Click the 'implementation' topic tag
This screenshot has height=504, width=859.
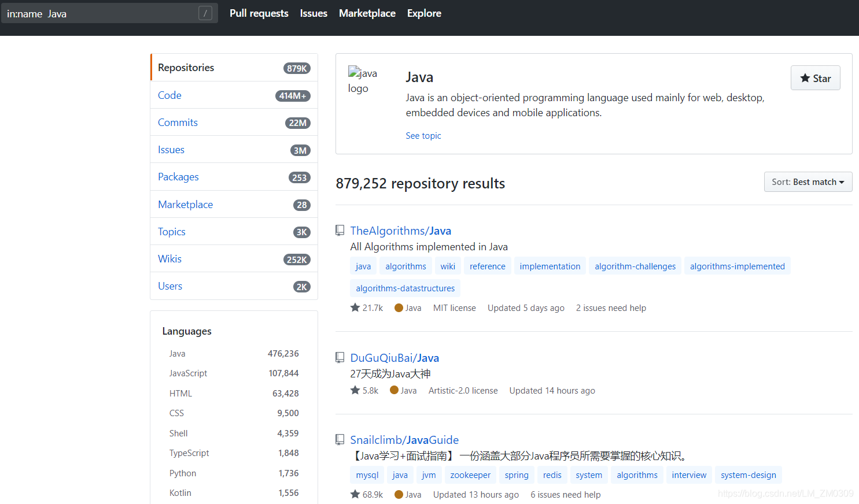click(x=550, y=266)
